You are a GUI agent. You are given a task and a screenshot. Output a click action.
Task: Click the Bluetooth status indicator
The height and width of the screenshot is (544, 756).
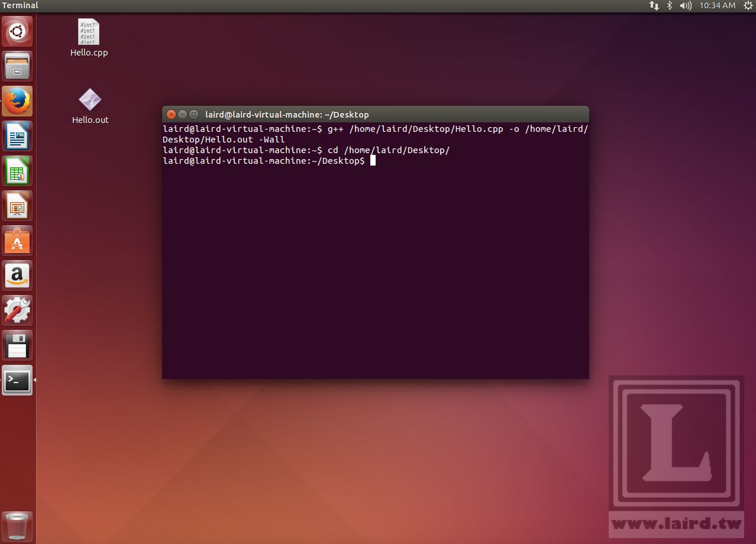[x=669, y=5]
